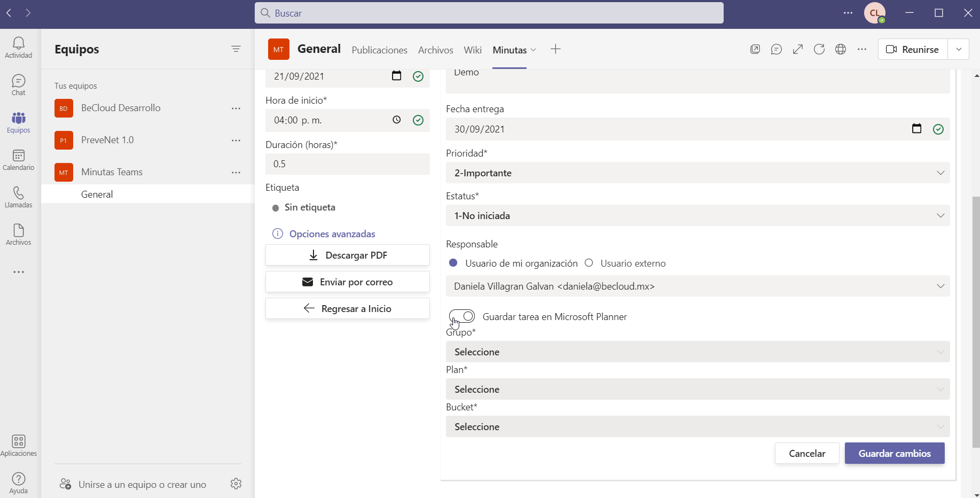Image resolution: width=980 pixels, height=498 pixels.
Task: Click Enviar por correo button
Action: tap(348, 282)
